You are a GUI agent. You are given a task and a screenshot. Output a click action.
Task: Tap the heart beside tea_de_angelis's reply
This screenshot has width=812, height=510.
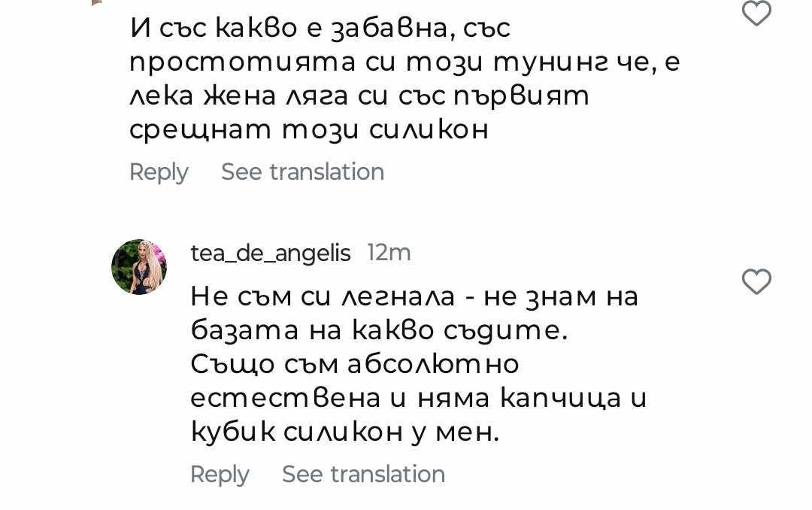click(x=756, y=282)
